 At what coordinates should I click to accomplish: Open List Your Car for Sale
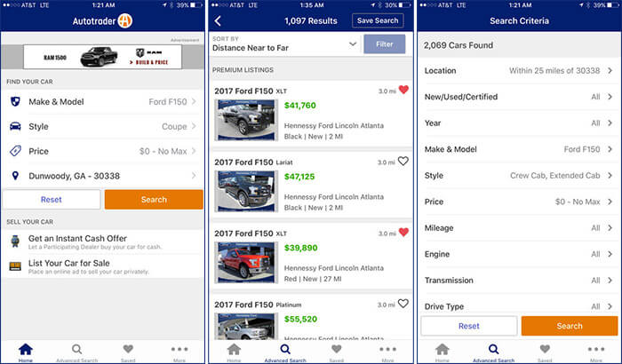(103, 266)
